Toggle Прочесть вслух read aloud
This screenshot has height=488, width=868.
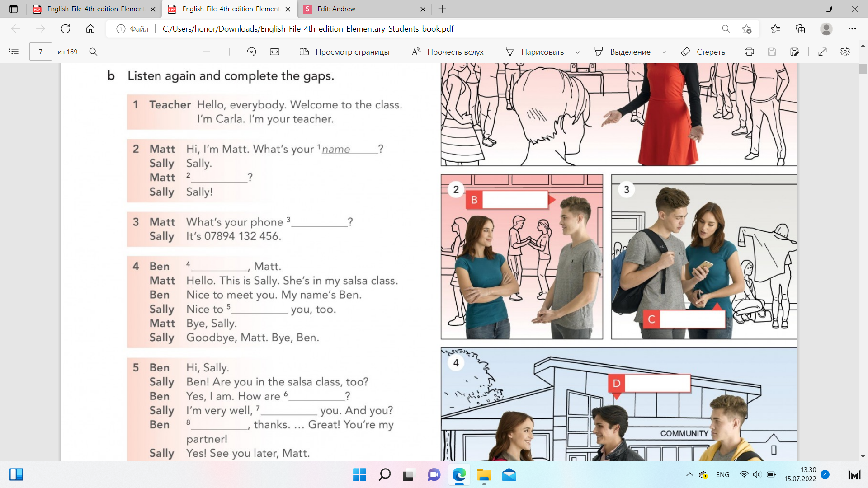pyautogui.click(x=448, y=52)
